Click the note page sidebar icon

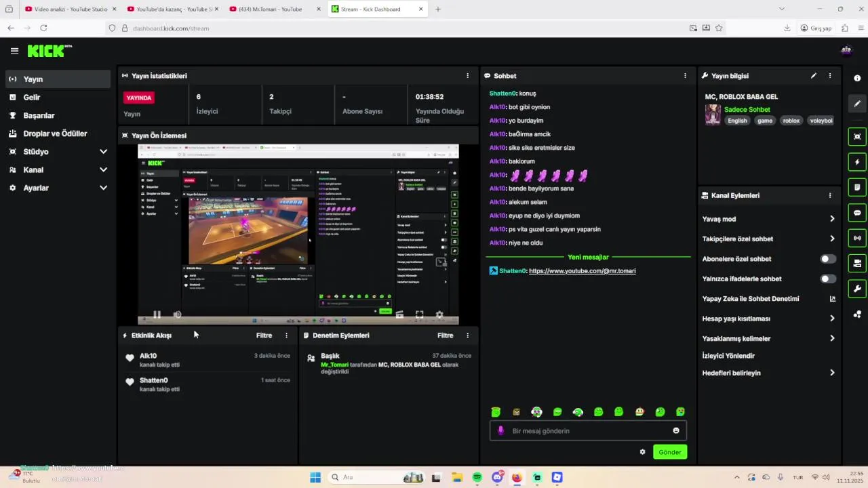(857, 187)
